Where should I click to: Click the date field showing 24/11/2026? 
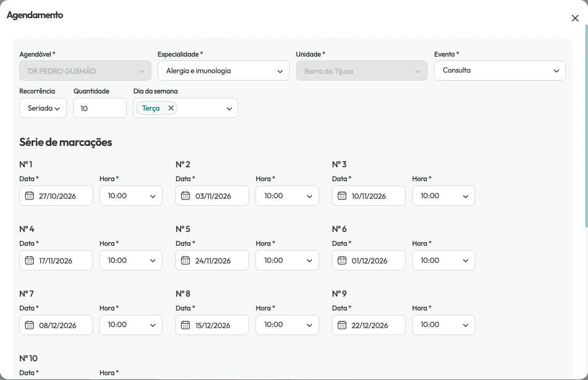212,260
